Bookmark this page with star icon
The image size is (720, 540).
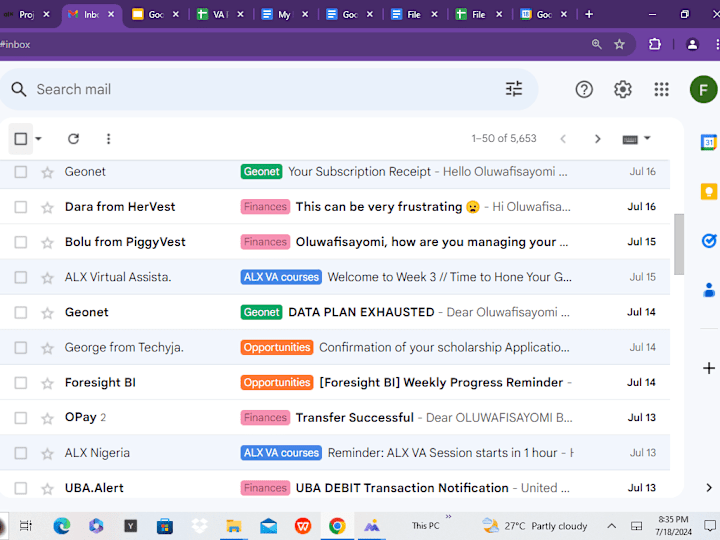click(x=619, y=44)
